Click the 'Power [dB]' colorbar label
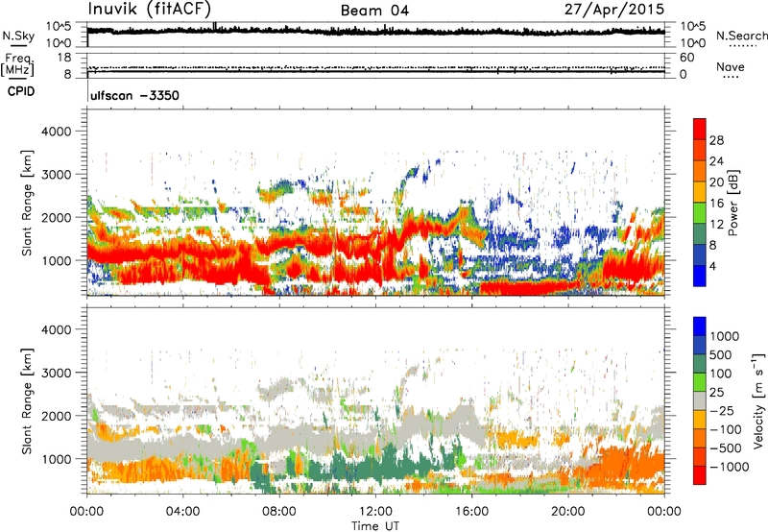The height and width of the screenshot is (532, 768). tap(732, 203)
